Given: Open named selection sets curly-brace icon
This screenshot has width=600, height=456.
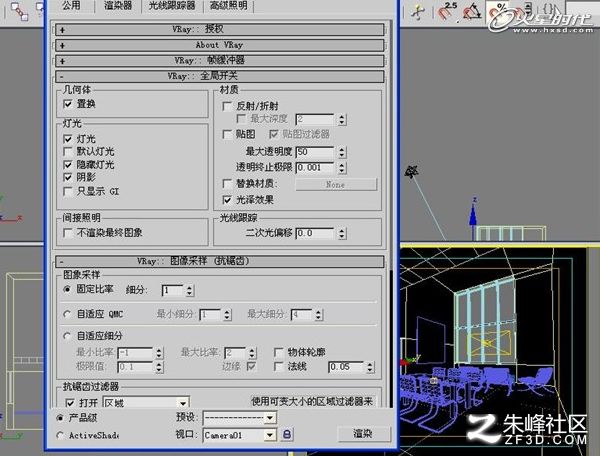Looking at the screenshot, I should (550, 10).
